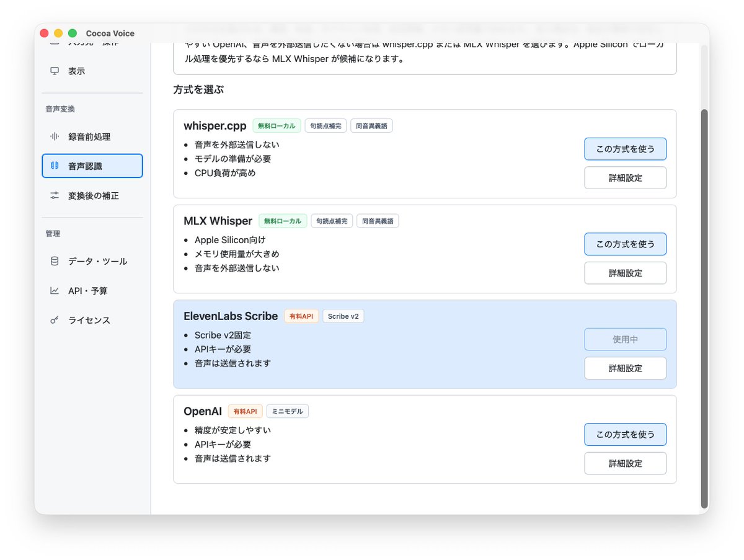Click the Scribe v2 badge
This screenshot has height=560, width=744.
pyautogui.click(x=343, y=316)
